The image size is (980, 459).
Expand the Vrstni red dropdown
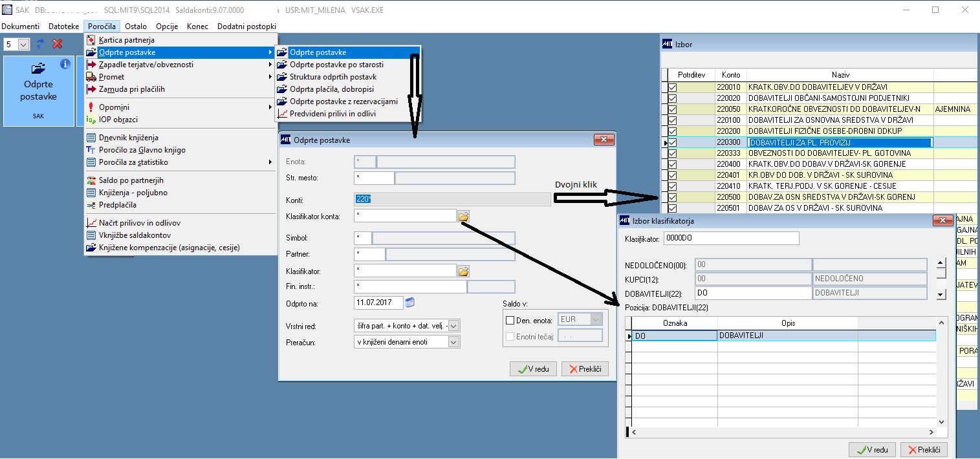[x=453, y=326]
